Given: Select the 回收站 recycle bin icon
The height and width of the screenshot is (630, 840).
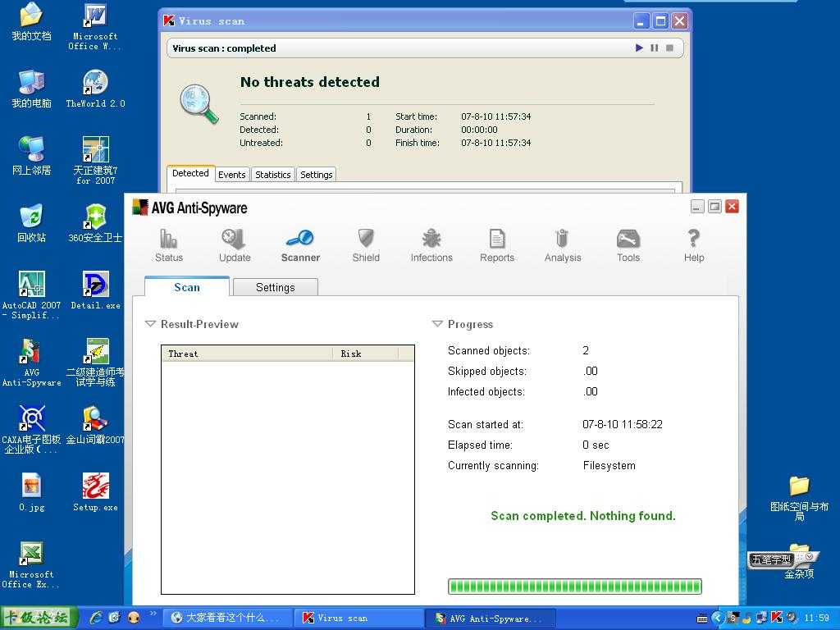Looking at the screenshot, I should pyautogui.click(x=32, y=223).
